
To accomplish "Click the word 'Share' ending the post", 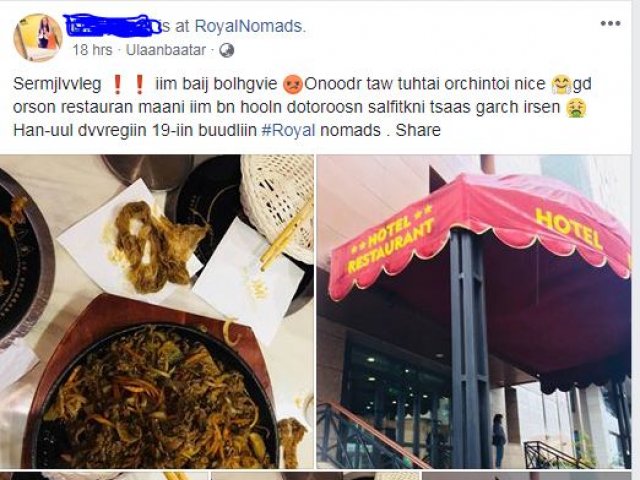I will (x=418, y=130).
